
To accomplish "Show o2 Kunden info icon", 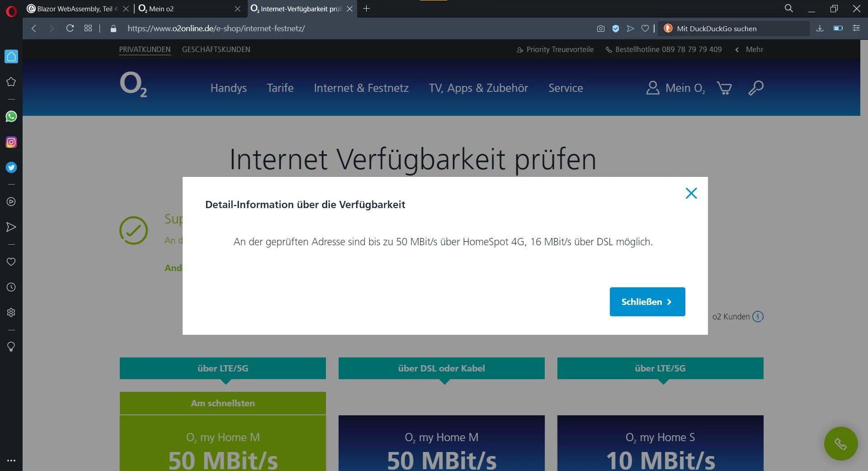I will (758, 317).
